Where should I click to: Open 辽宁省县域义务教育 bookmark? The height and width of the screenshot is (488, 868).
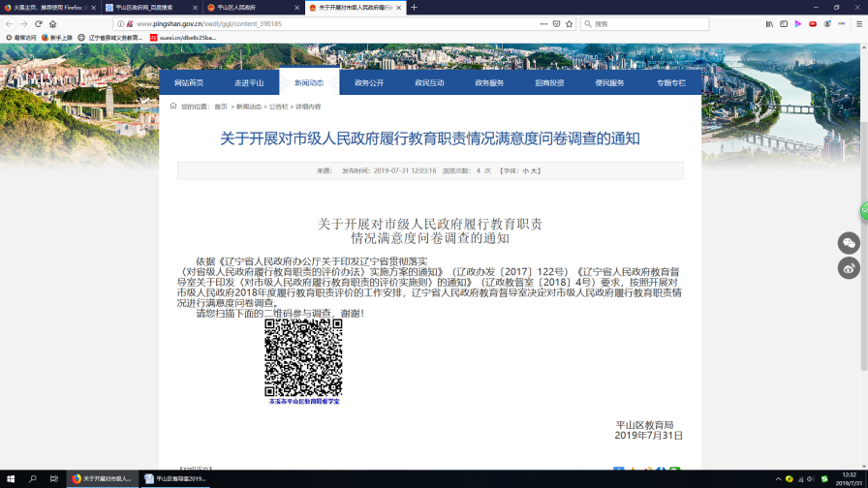pos(110,38)
